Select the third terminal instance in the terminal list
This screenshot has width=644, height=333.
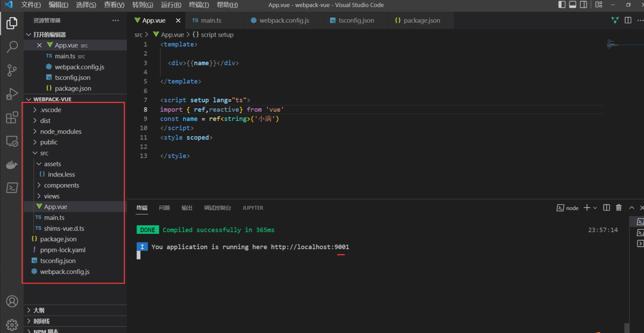pos(640,243)
